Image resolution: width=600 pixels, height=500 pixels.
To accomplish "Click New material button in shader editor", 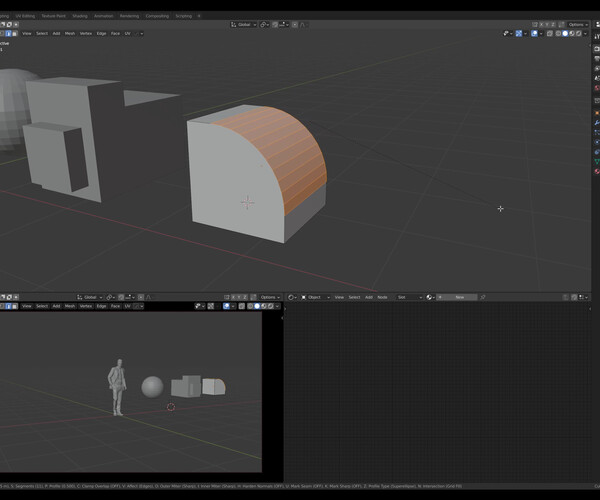I will (457, 297).
